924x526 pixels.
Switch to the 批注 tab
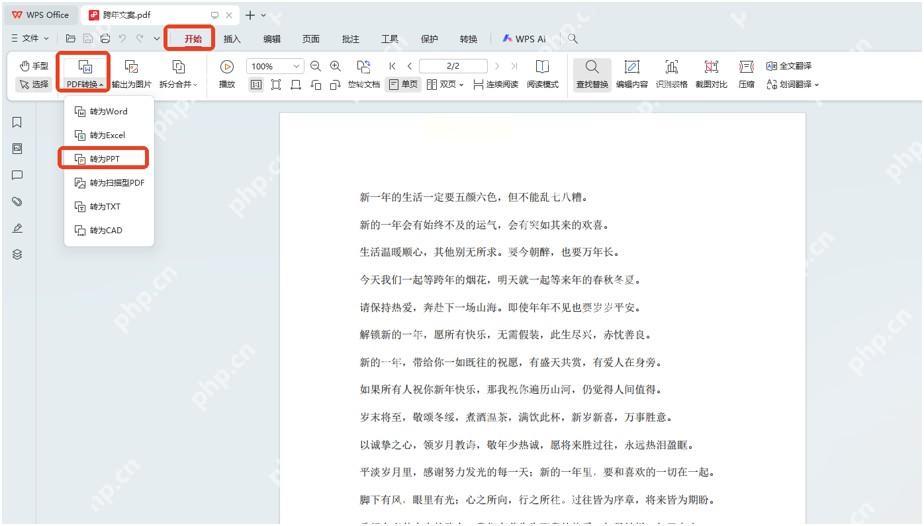click(x=350, y=39)
